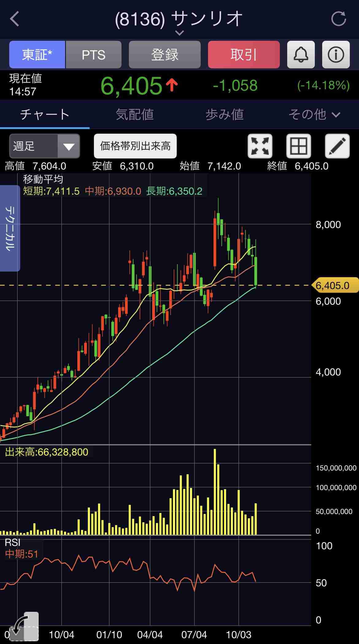
Task: Switch to the 気配値 tab
Action: (x=135, y=114)
